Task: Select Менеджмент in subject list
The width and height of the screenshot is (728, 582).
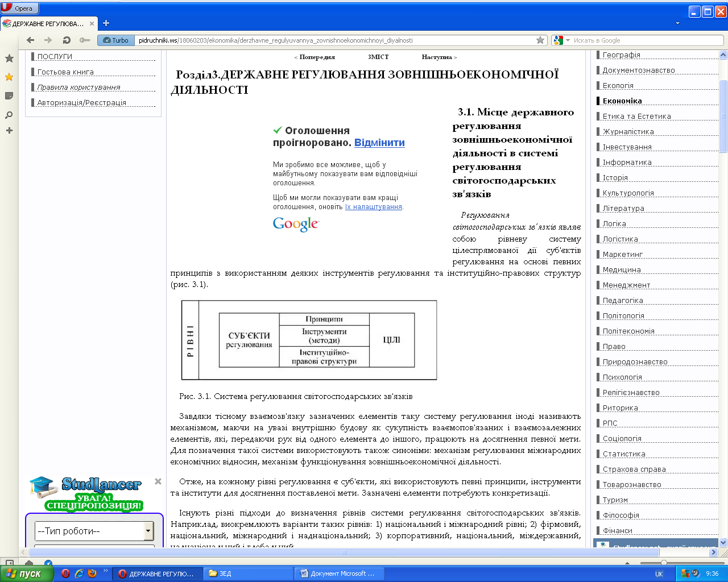Action: point(626,285)
